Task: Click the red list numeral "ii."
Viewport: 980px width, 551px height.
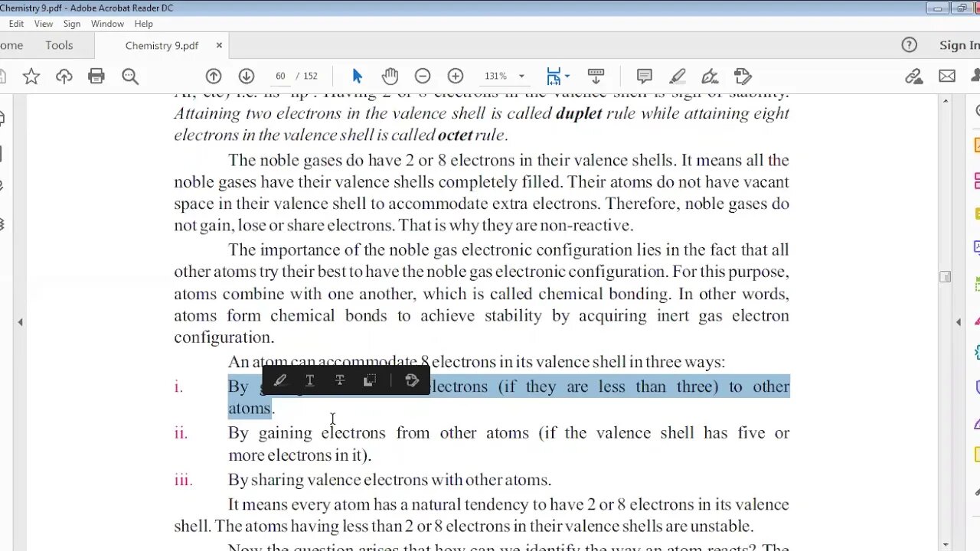Action: tap(181, 433)
